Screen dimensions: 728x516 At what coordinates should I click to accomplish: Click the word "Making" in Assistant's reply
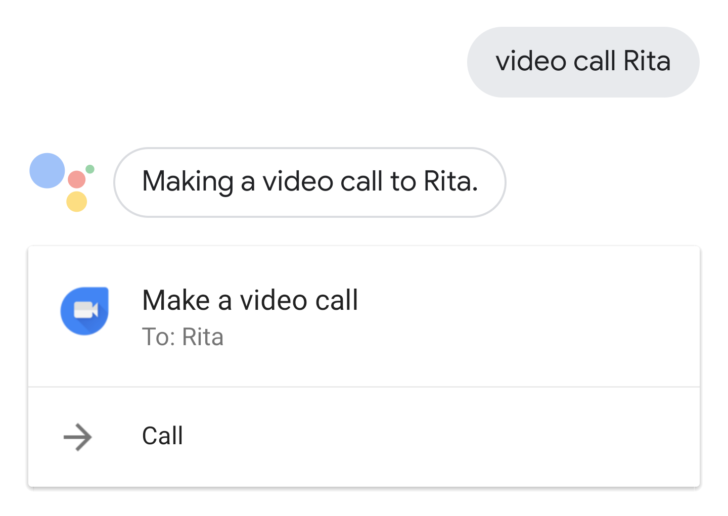click(188, 182)
